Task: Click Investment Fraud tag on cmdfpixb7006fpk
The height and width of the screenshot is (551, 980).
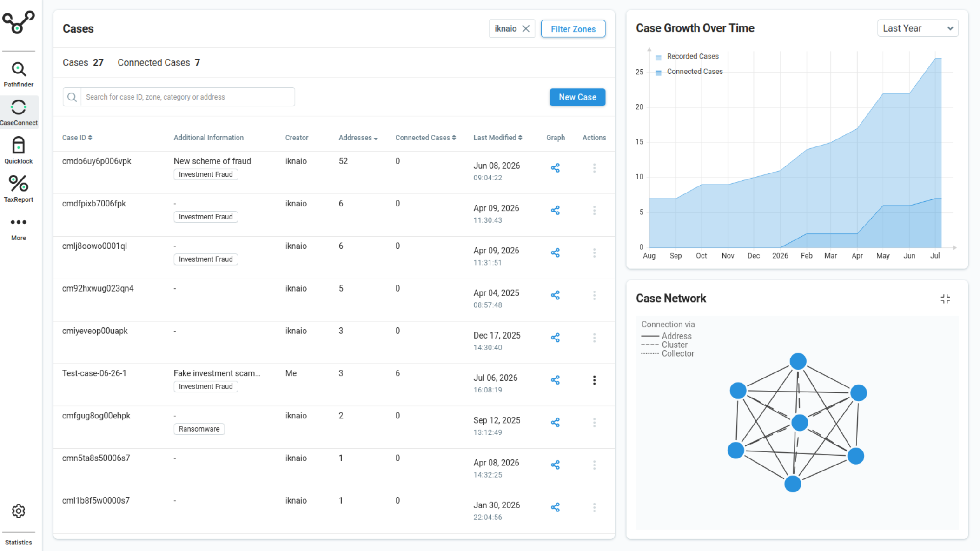Action: [206, 217]
